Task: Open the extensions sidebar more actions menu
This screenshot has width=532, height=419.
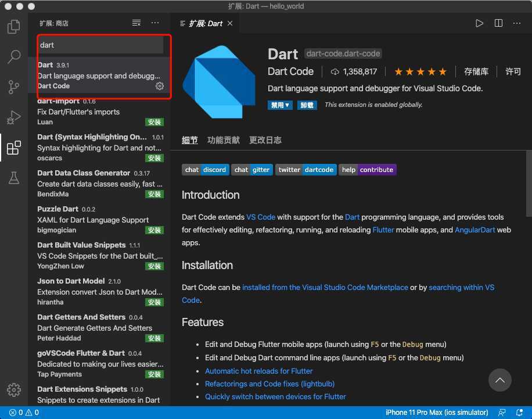Action: click(155, 23)
